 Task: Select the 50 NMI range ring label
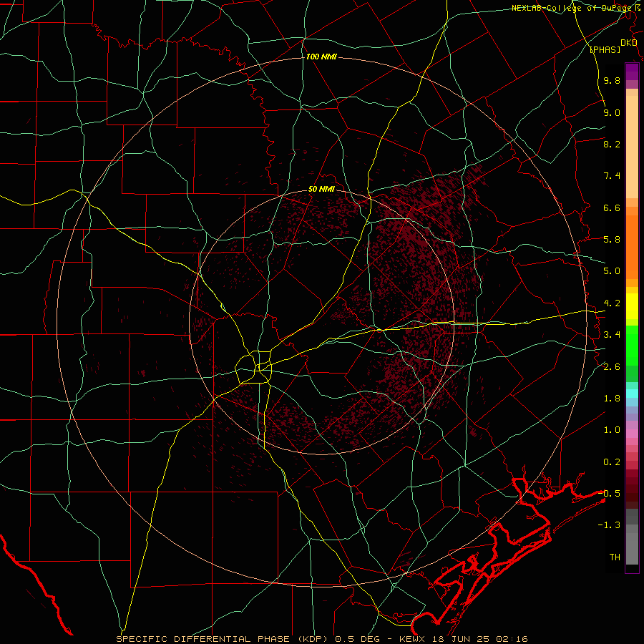321,190
